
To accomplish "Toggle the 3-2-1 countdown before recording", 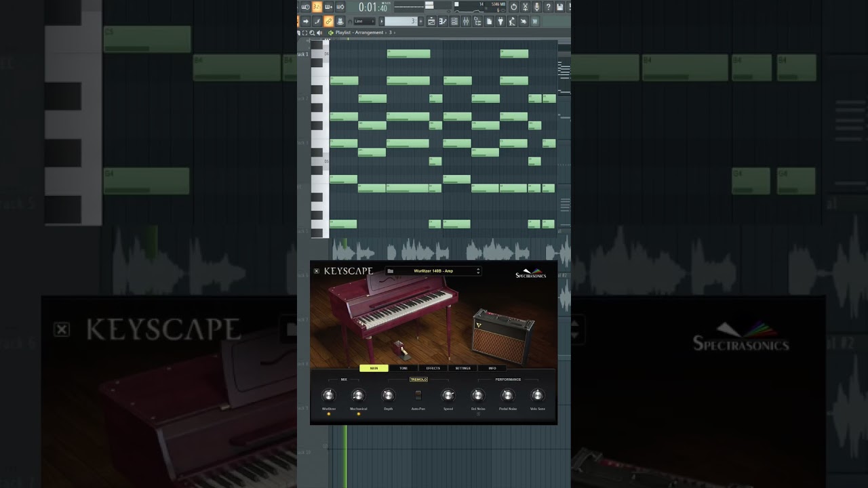I will [x=317, y=7].
